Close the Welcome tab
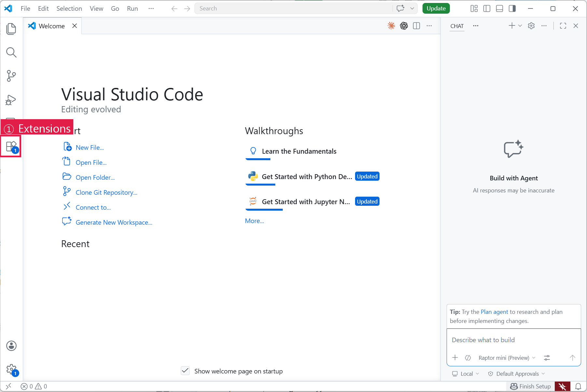This screenshot has width=587, height=392. pyautogui.click(x=75, y=26)
